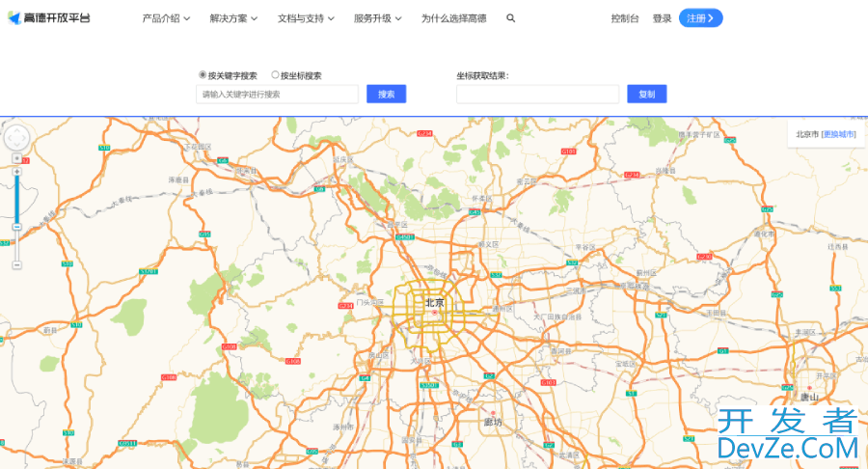868x469 pixels.
Task: Select 按坐标搜索 radio option
Action: point(275,74)
